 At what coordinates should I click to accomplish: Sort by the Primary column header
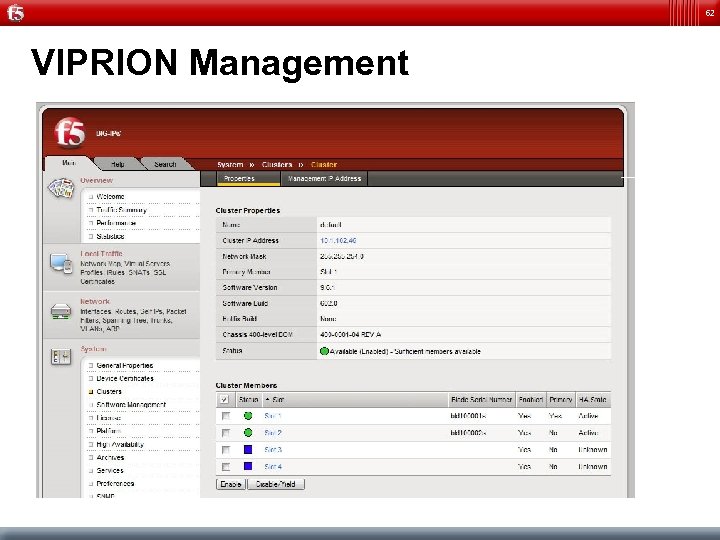[x=561, y=399]
